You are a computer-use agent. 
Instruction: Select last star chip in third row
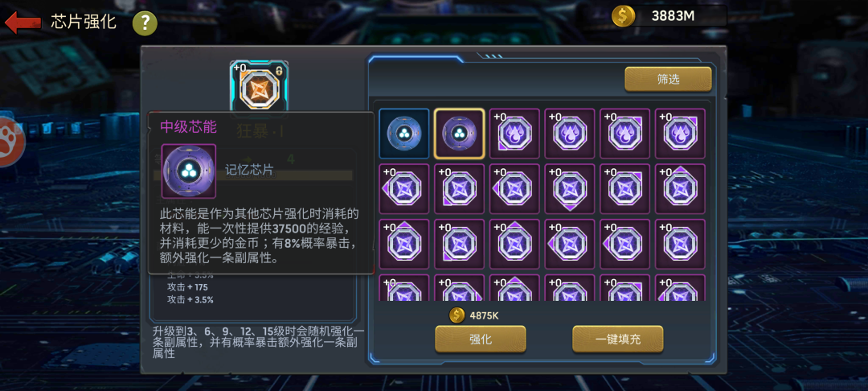pyautogui.click(x=681, y=245)
